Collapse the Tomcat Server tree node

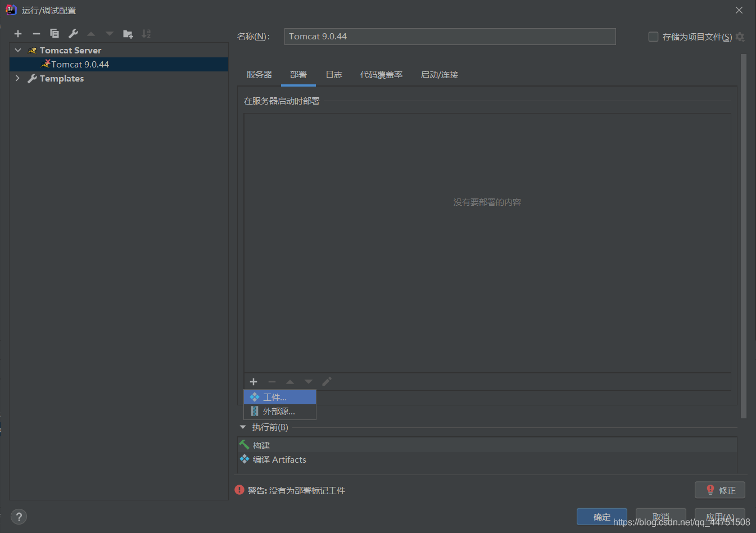point(18,50)
